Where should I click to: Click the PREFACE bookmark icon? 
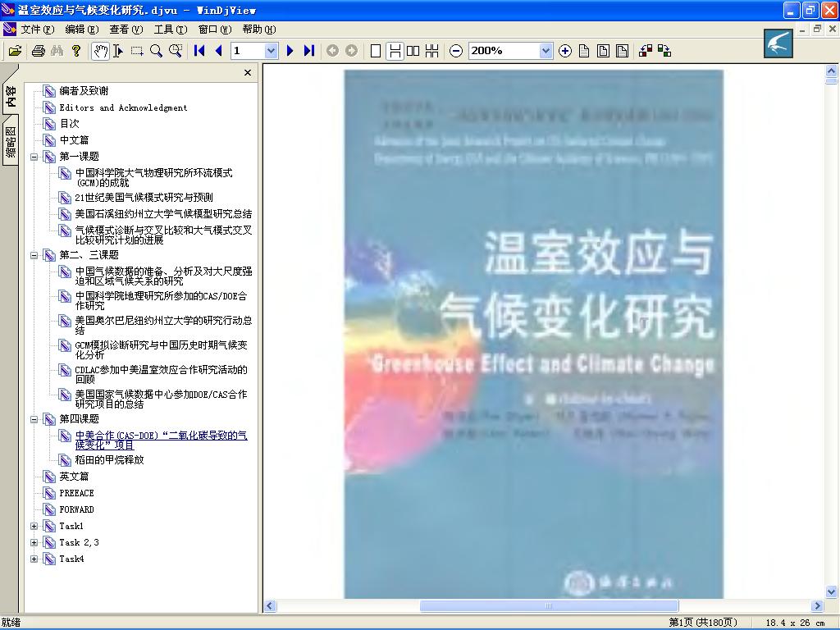click(49, 493)
